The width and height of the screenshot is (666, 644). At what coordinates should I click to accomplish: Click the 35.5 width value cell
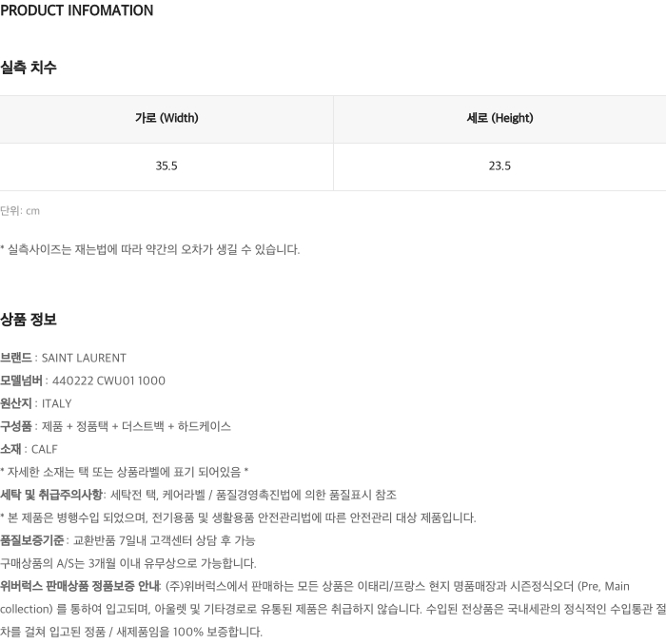coord(166,166)
